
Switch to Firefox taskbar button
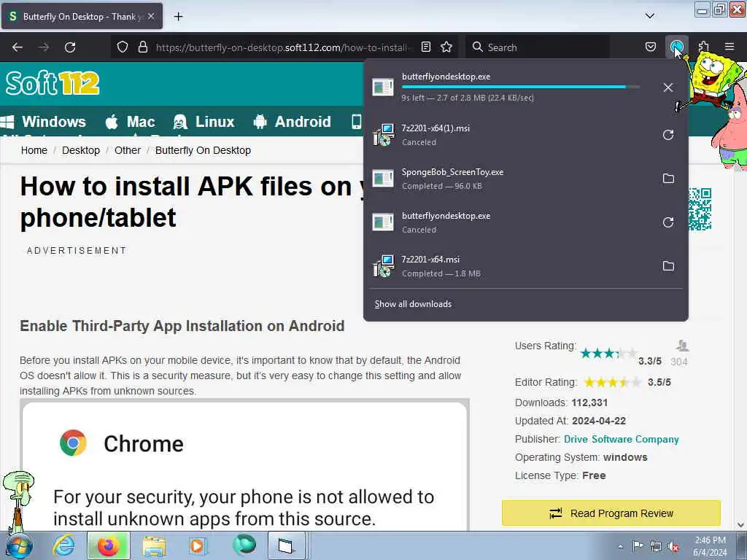point(108,545)
